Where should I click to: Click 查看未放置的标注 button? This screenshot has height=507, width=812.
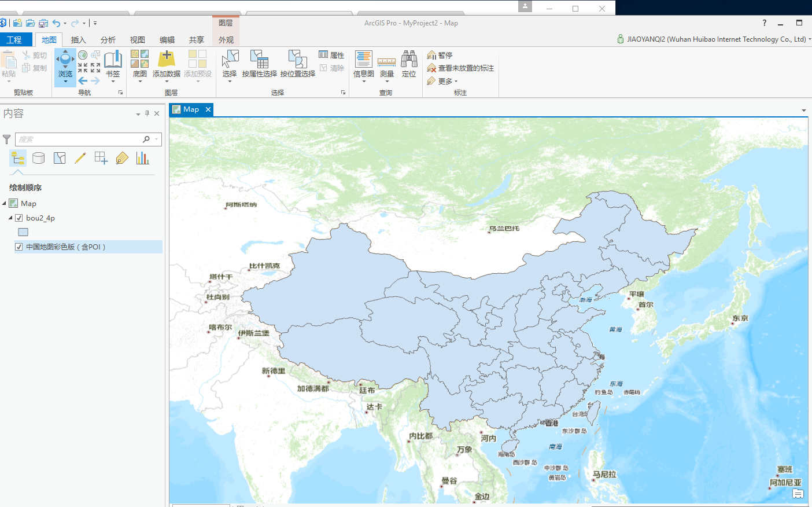(460, 68)
